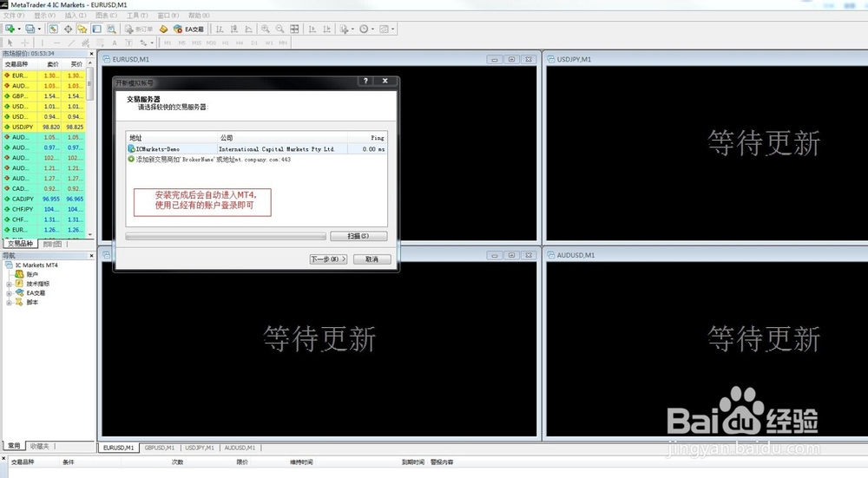
Task: Switch to the 收藏夹 navigator tab
Action: (40, 446)
